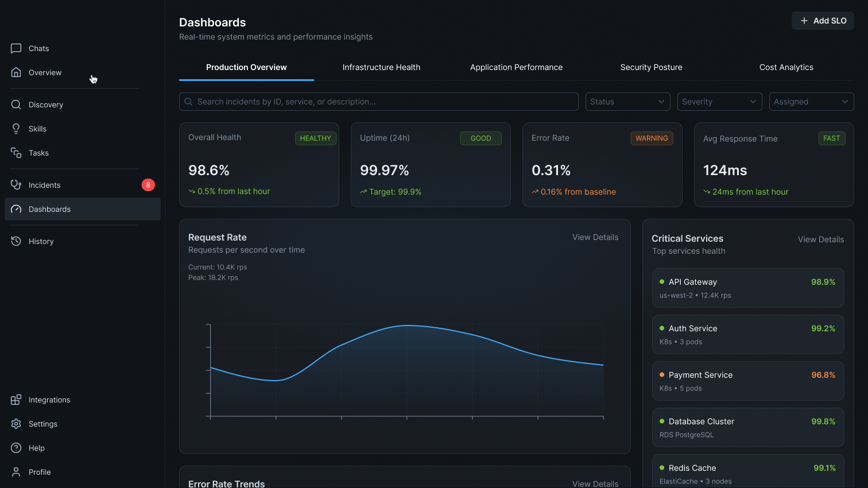This screenshot has width=868, height=488.
Task: Click the Integrations blocks icon
Action: point(16,400)
